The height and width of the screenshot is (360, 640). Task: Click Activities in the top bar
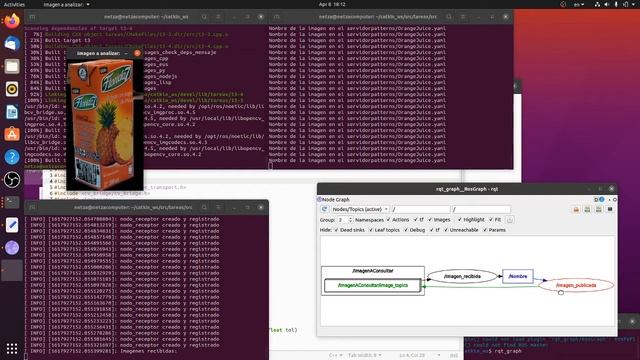[x=14, y=4]
